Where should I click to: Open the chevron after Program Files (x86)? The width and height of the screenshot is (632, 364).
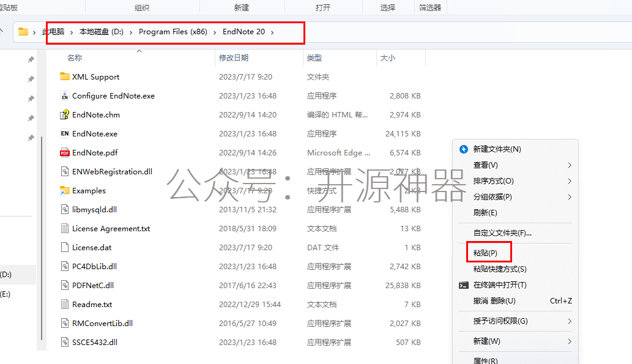pyautogui.click(x=215, y=32)
